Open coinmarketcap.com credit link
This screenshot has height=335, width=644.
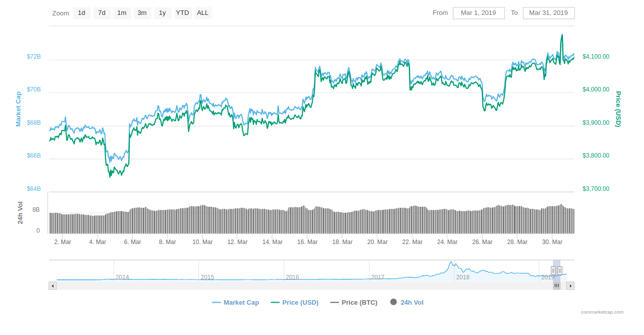point(602,312)
